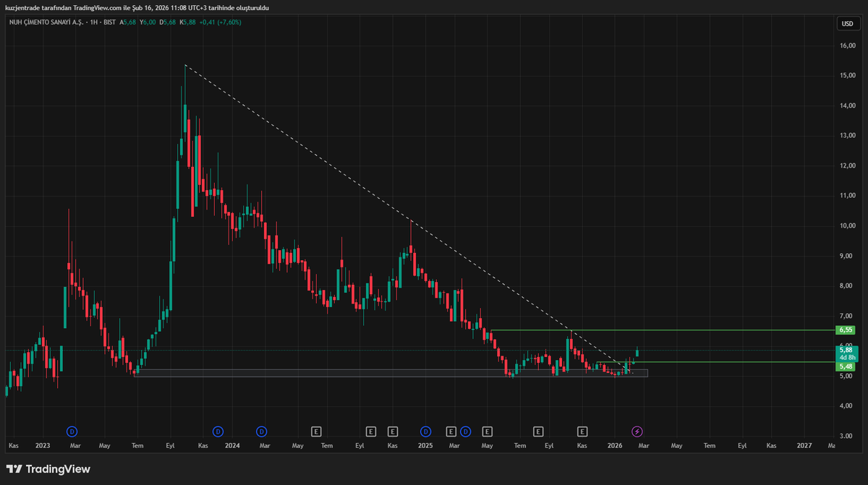Click the 5,48 green price label
Screen dimensions: 868x485
[846, 366]
